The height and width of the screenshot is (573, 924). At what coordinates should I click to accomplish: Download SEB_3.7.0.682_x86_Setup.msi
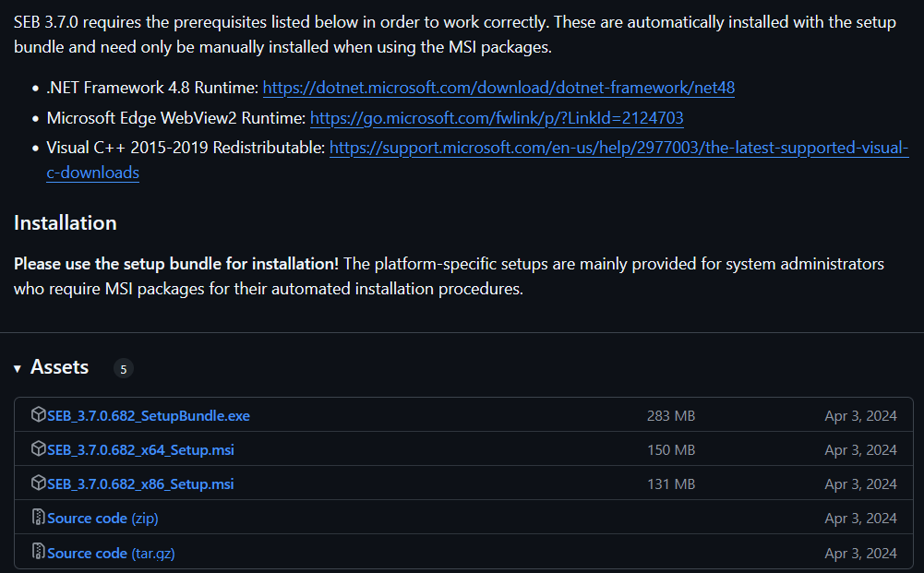pyautogui.click(x=140, y=484)
